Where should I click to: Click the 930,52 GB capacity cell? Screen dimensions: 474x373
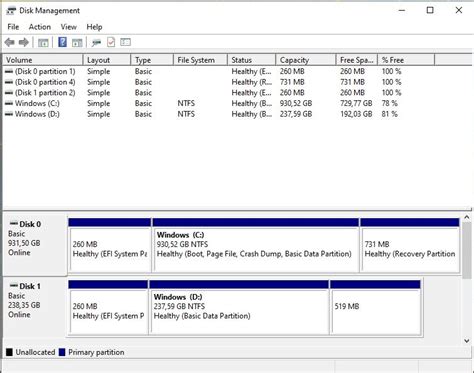coord(296,103)
